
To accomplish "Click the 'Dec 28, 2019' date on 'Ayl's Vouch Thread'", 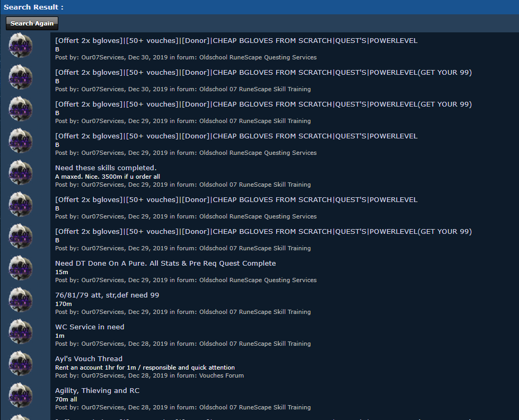I will 148,375.
